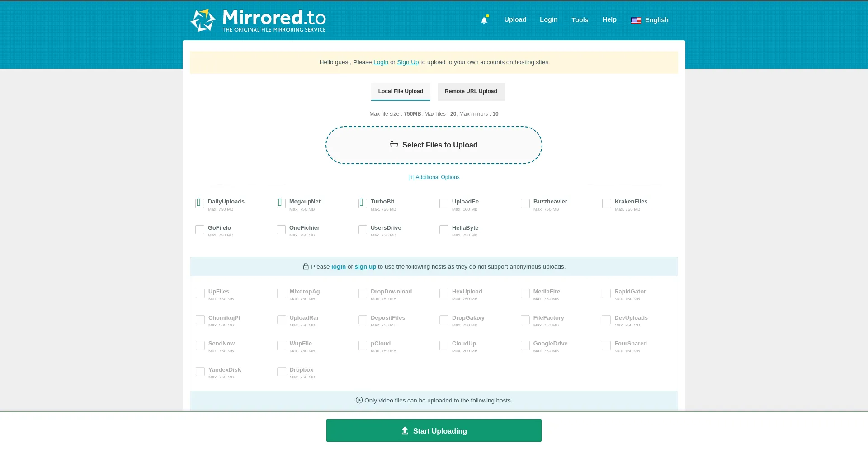This screenshot has height=449, width=868.
Task: Check the WupFile checkbox
Action: click(x=282, y=345)
